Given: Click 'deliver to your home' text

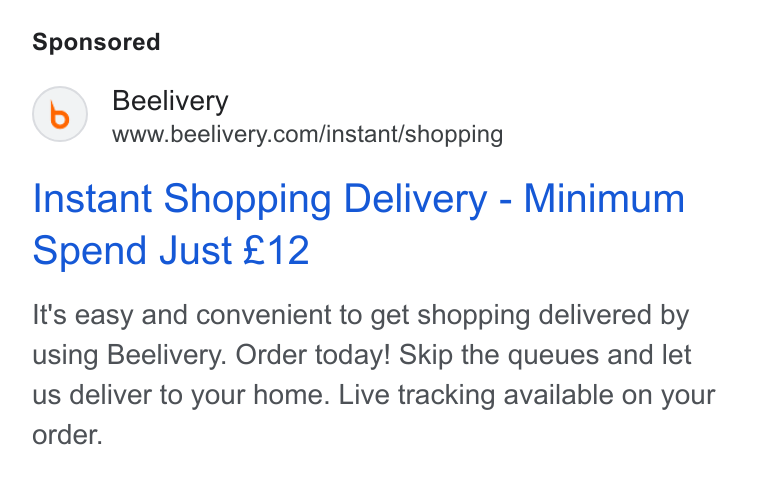Looking at the screenshot, I should coord(200,395).
